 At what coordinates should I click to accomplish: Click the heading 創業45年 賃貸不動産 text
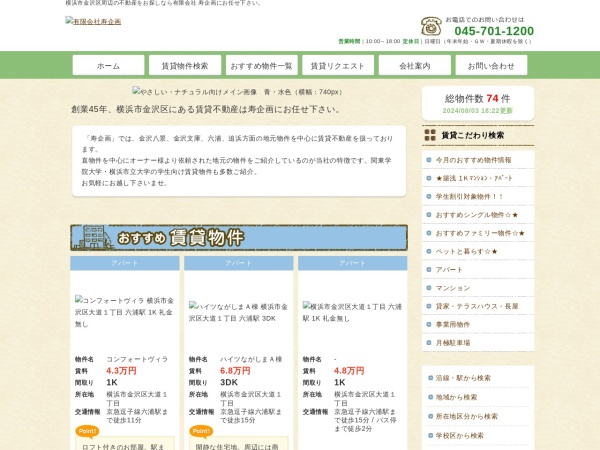click(206, 109)
